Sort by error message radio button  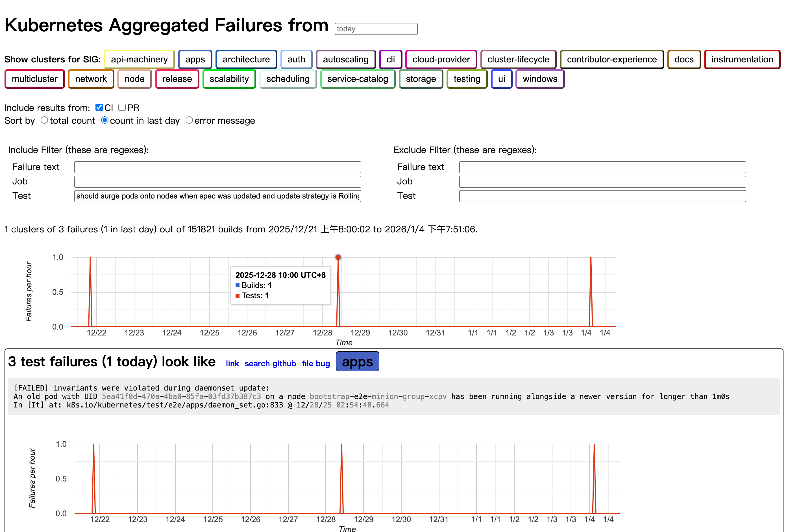(x=189, y=120)
